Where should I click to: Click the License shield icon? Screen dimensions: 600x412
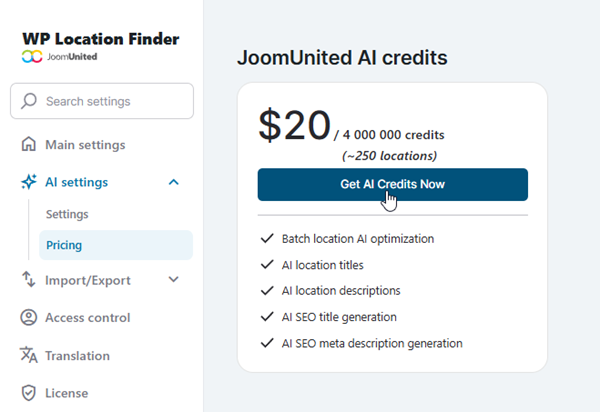point(29,393)
